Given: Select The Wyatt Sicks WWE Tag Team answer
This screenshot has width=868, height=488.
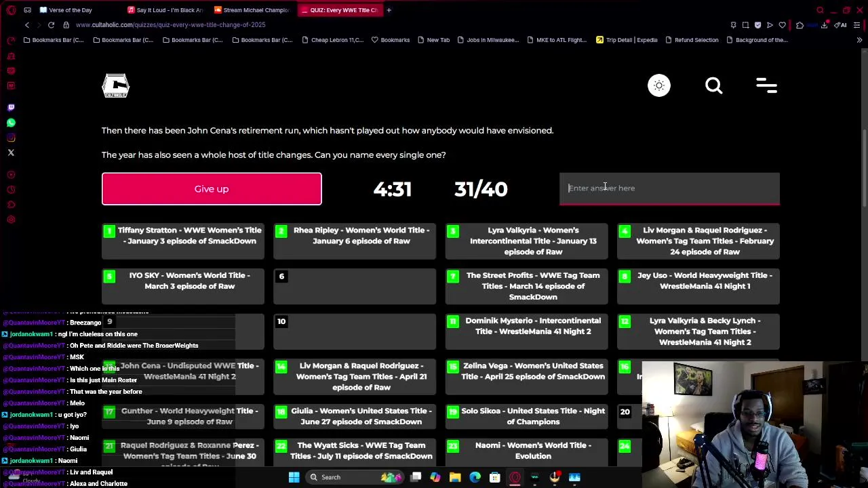Looking at the screenshot, I should coord(355,452).
